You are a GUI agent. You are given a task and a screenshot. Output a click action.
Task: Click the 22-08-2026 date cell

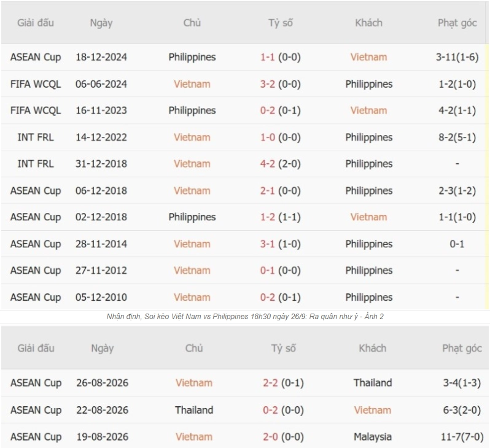[x=102, y=410]
